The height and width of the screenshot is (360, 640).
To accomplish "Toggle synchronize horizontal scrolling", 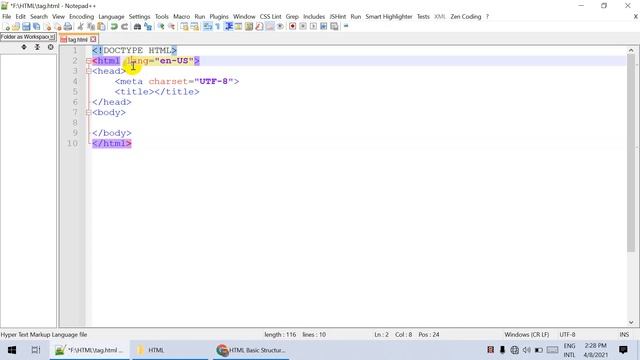I will tap(195, 27).
